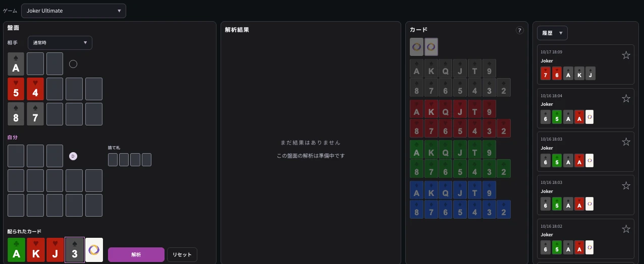Pick the spade 2 from card palette
This screenshot has width=644, height=264.
(504, 88)
